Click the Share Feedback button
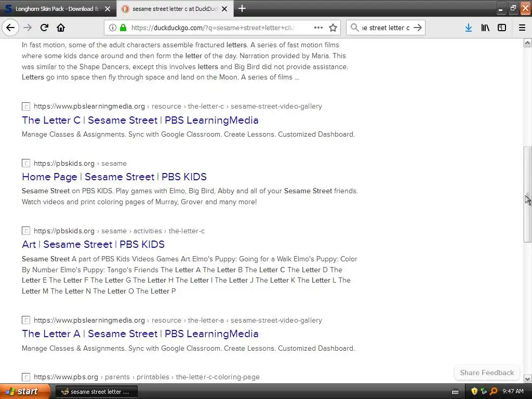The width and height of the screenshot is (532, 399). point(487,373)
